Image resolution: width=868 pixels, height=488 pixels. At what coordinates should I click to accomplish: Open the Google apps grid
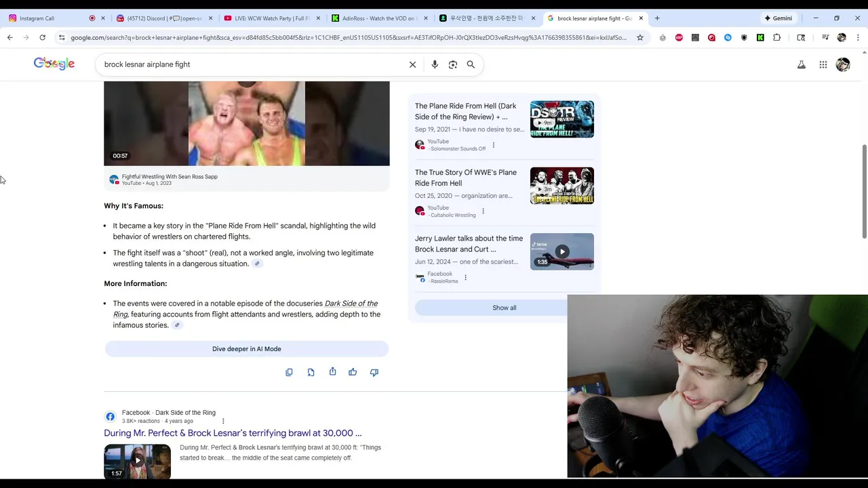[823, 64]
